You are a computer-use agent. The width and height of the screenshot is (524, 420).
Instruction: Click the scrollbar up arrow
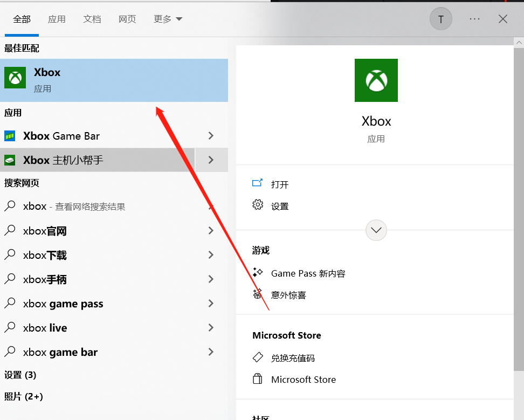[x=519, y=43]
